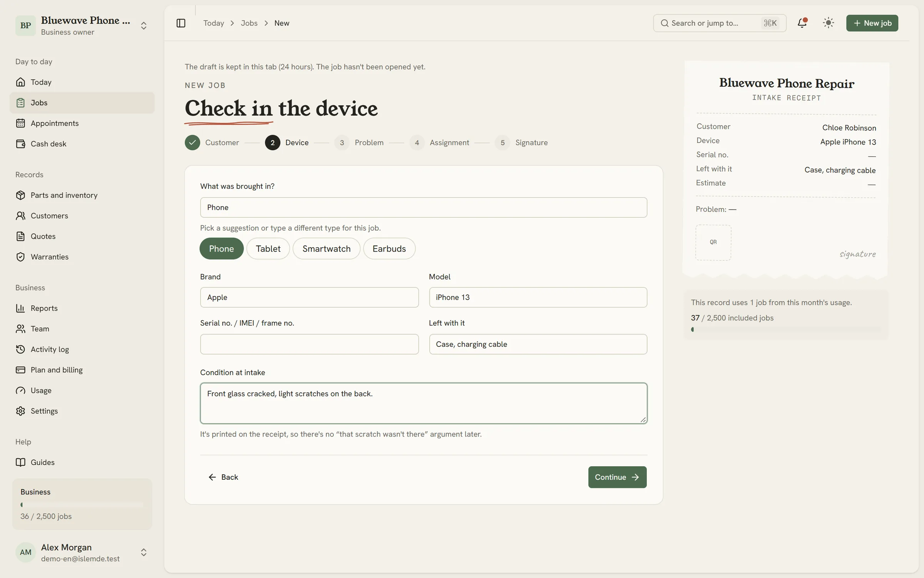Viewport: 924px width, 578px height.
Task: Open the Jobs breadcrumb link
Action: point(249,23)
